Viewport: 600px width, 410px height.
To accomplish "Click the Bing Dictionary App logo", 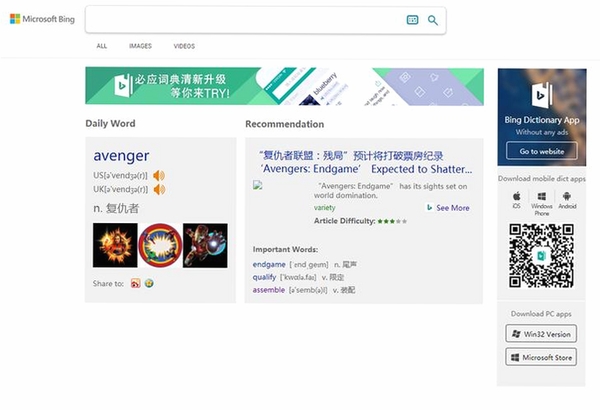I will 542,95.
